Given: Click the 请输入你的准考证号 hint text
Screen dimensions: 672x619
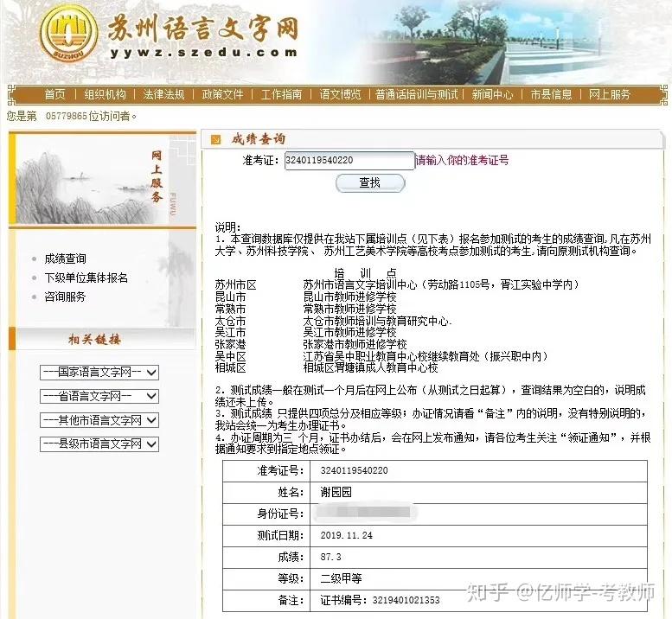Looking at the screenshot, I should click(x=462, y=160).
